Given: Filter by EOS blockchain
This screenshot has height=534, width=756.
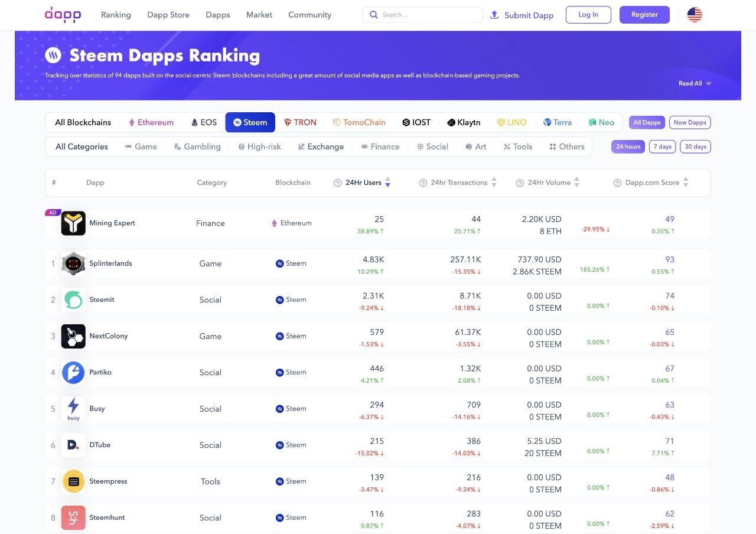Looking at the screenshot, I should 204,122.
